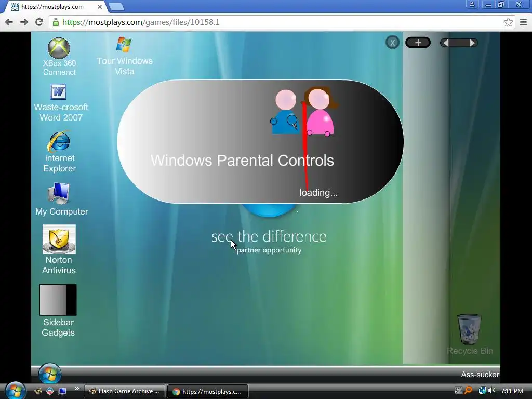Viewport: 532px width, 399px height.
Task: Click 'see the difference' wallpaper text
Action: tap(269, 236)
